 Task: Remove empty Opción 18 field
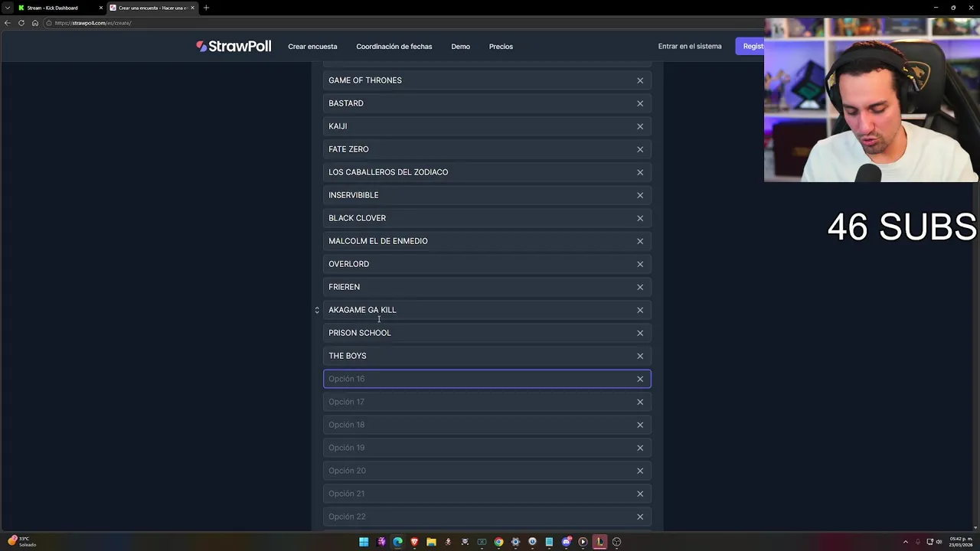point(640,425)
